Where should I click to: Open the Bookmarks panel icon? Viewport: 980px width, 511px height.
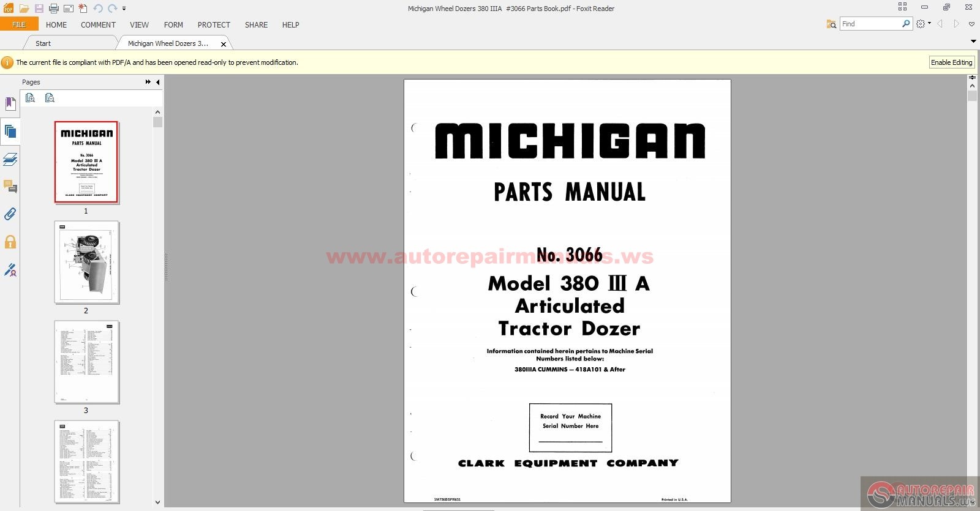(x=10, y=103)
